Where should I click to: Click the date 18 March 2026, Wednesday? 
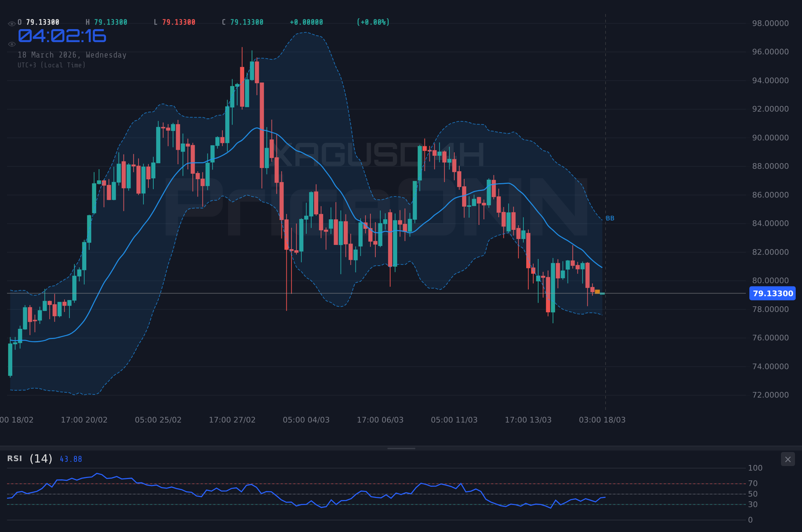click(x=72, y=55)
